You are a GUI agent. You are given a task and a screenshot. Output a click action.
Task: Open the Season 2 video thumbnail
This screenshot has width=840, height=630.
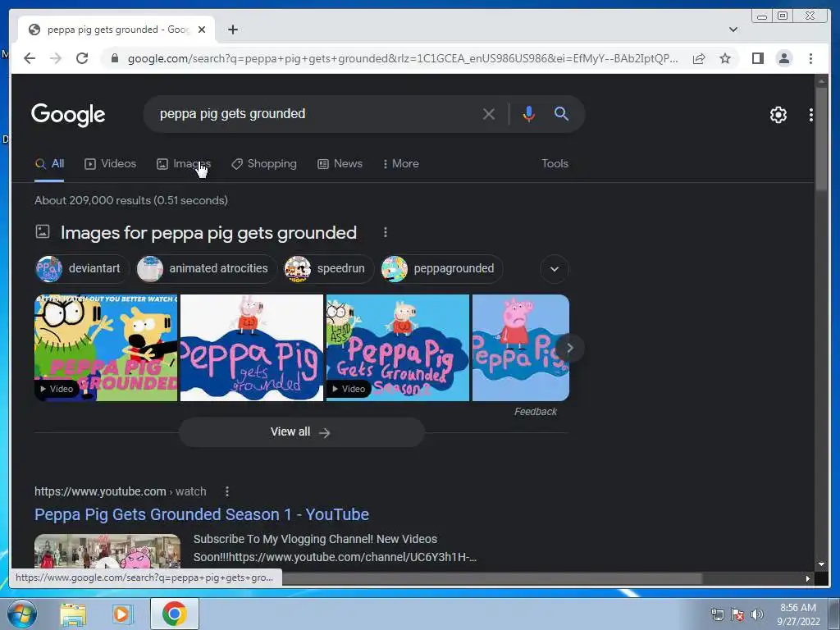pos(398,348)
